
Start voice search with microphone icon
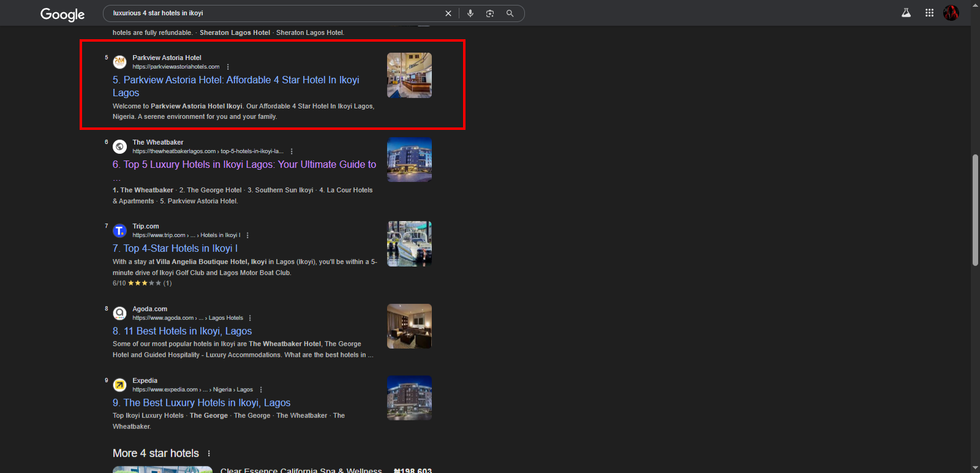click(x=470, y=13)
